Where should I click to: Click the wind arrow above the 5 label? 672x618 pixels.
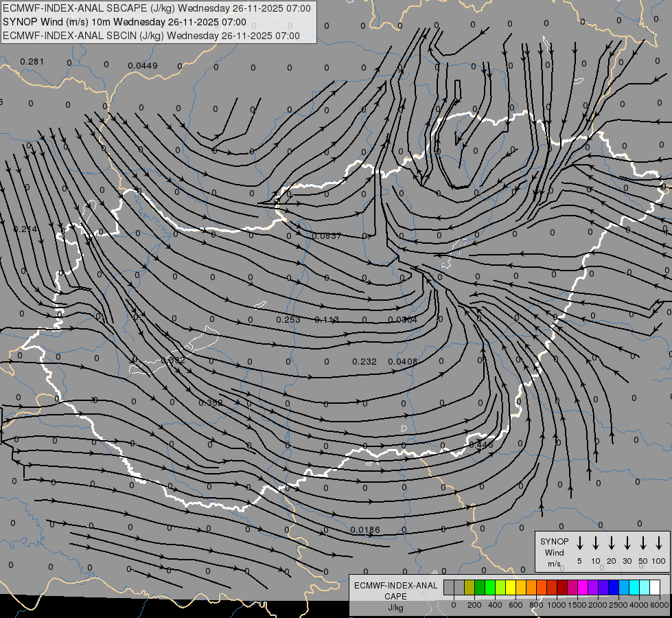tap(579, 543)
